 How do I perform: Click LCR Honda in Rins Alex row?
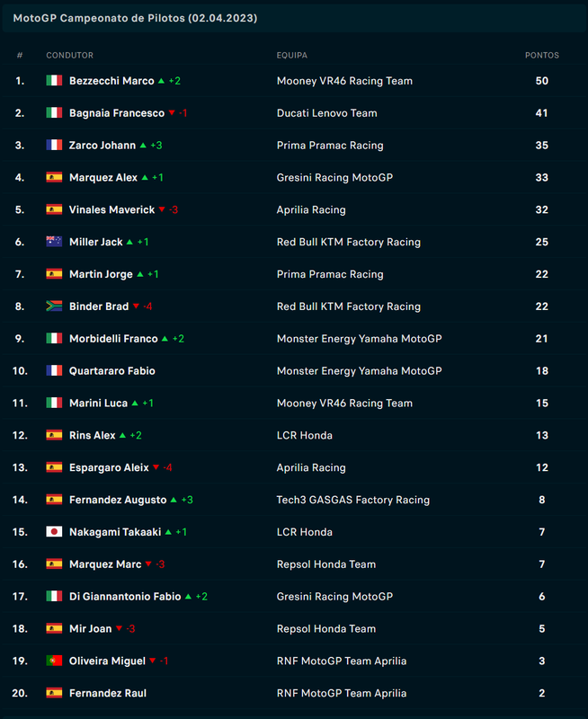point(305,435)
